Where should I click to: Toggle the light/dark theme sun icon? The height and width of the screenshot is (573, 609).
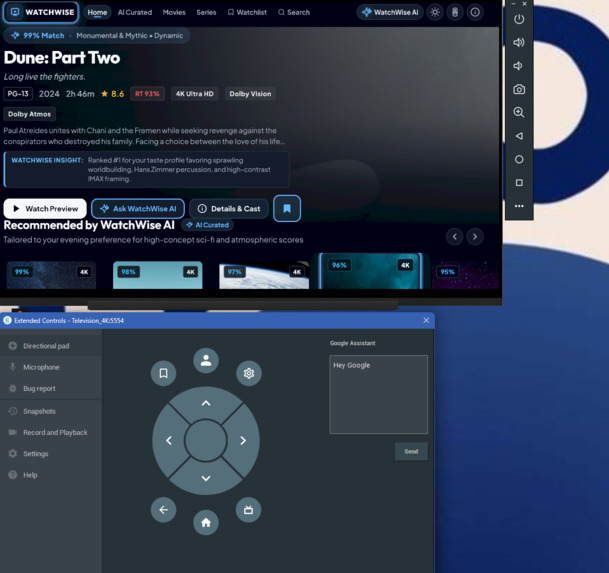[x=435, y=12]
